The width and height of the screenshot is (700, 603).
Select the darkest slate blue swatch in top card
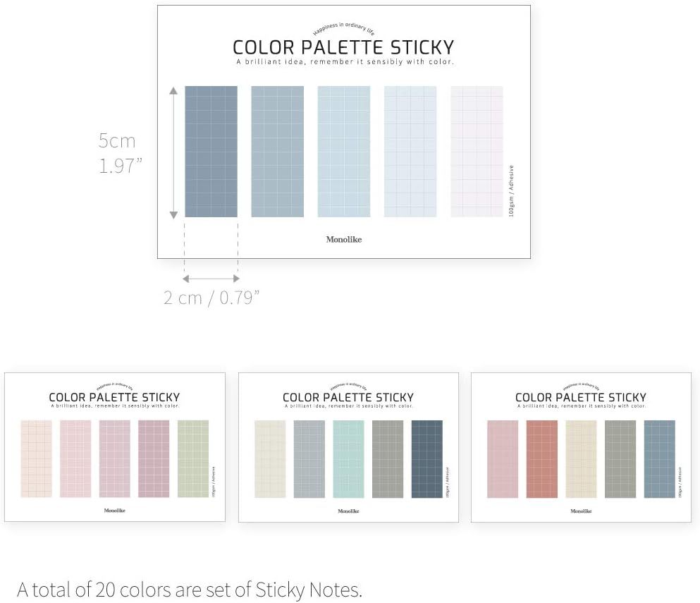point(211,152)
